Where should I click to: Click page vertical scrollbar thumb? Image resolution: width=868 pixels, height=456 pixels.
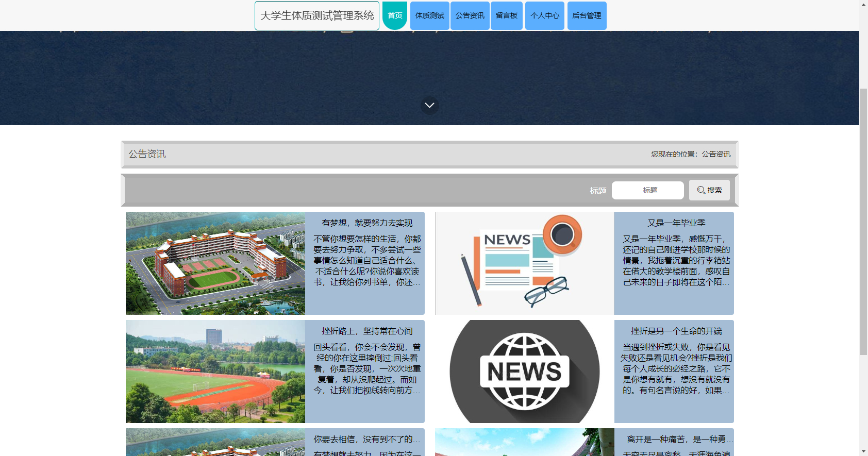point(863,222)
